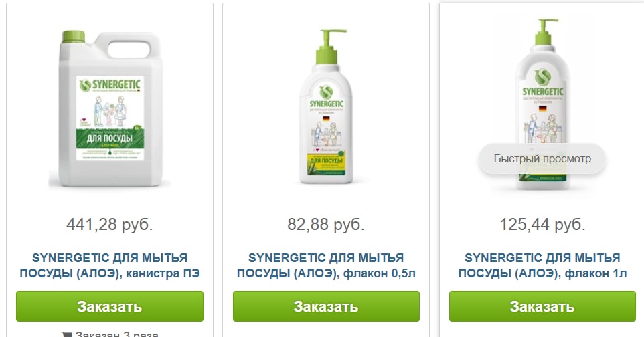
Task: Click the shopping cart icon near 'Заказан 3 раза'
Action: (x=66, y=334)
